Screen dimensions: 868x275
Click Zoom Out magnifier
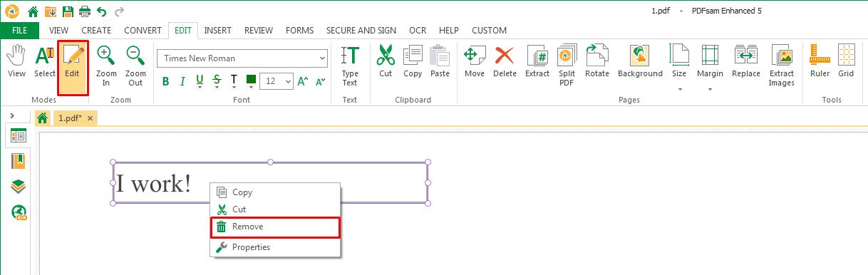135,66
